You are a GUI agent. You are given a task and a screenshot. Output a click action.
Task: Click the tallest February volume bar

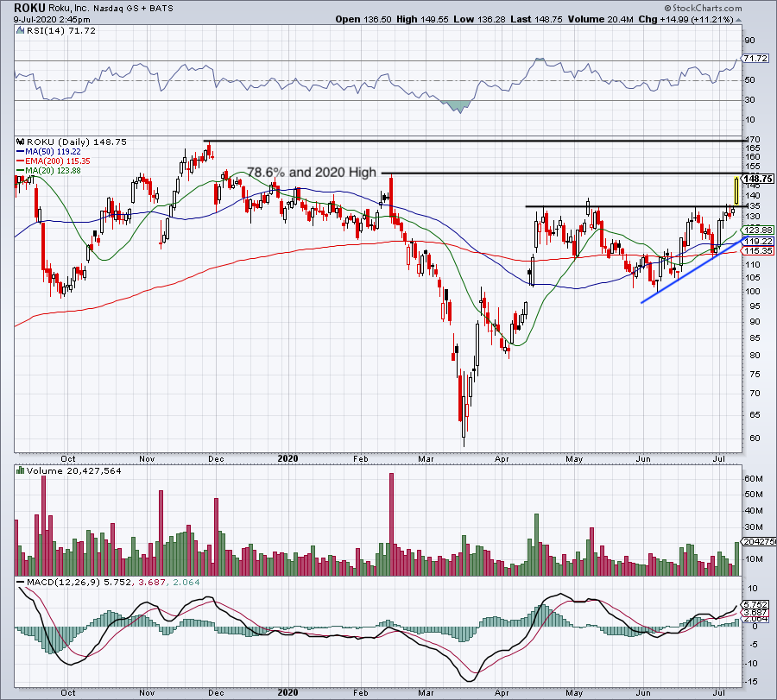pyautogui.click(x=391, y=524)
